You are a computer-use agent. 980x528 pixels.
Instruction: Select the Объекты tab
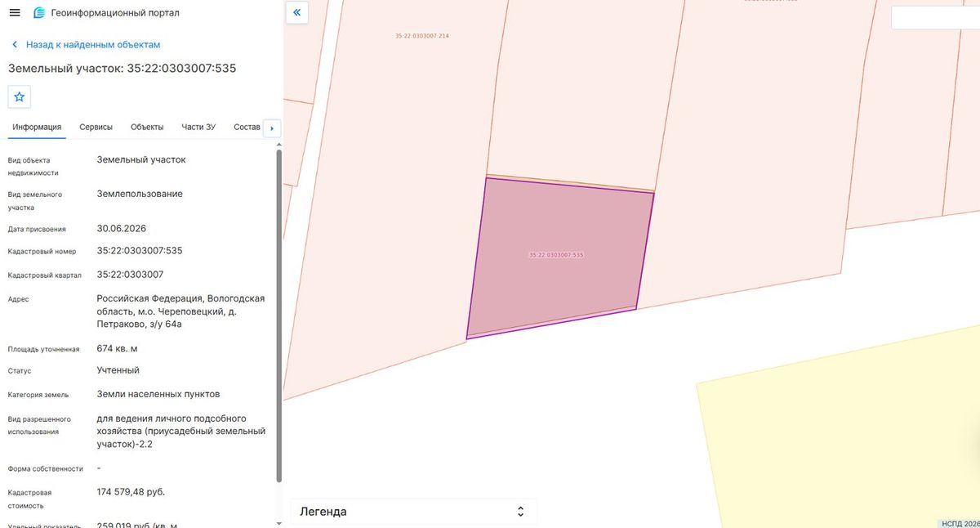(x=147, y=127)
